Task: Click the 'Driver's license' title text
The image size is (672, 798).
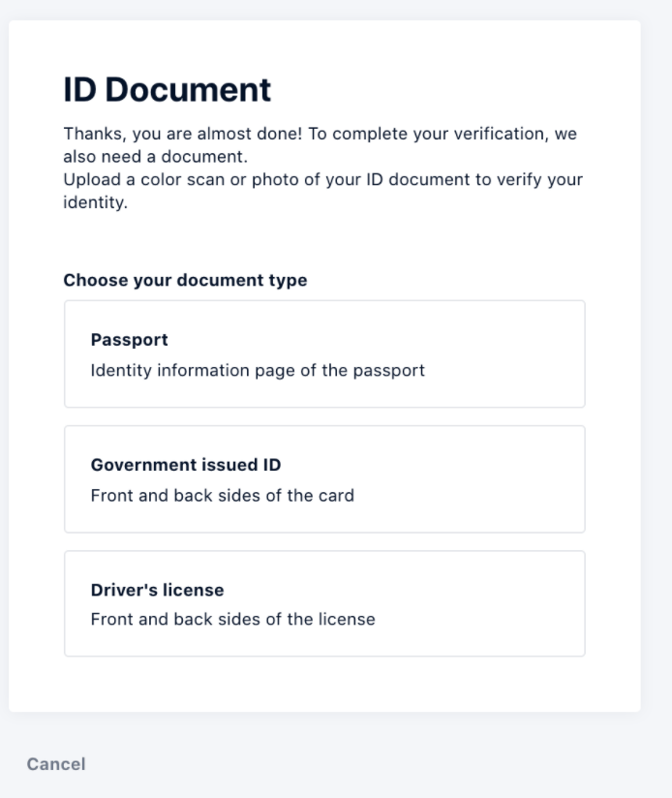Action: [x=157, y=590]
